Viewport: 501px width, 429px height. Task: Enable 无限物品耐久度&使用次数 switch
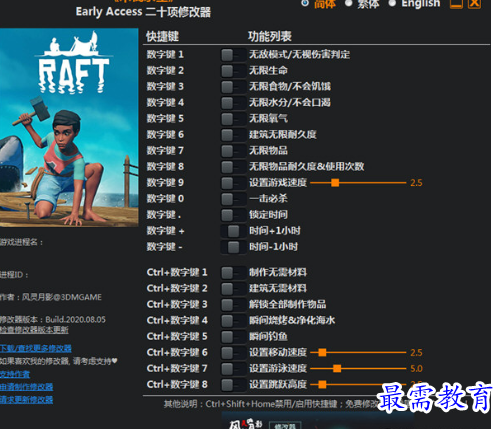point(233,167)
